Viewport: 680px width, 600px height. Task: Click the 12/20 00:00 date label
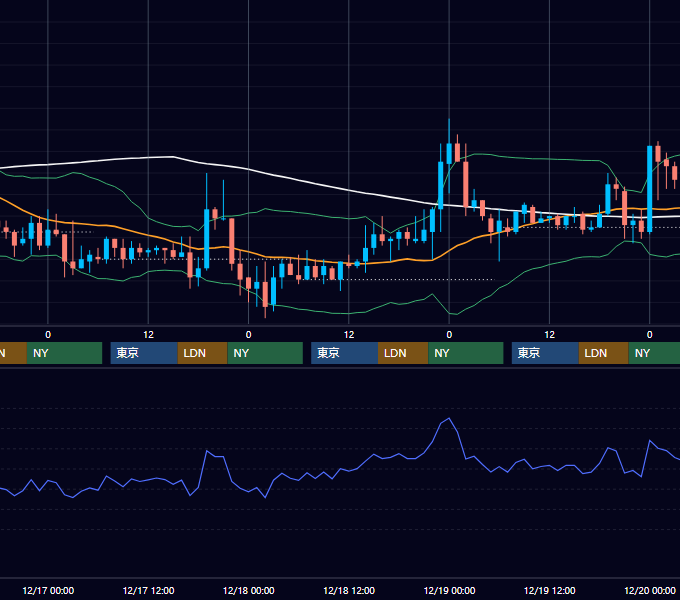pyautogui.click(x=650, y=590)
